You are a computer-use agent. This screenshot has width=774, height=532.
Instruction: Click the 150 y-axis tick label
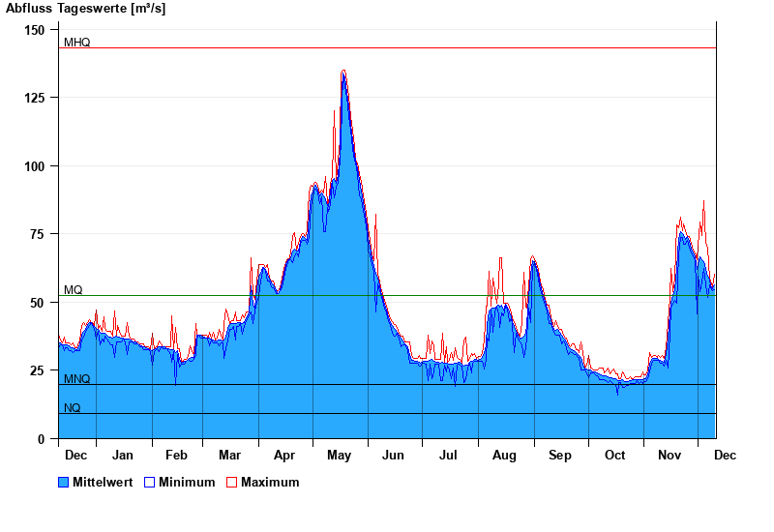click(x=35, y=30)
